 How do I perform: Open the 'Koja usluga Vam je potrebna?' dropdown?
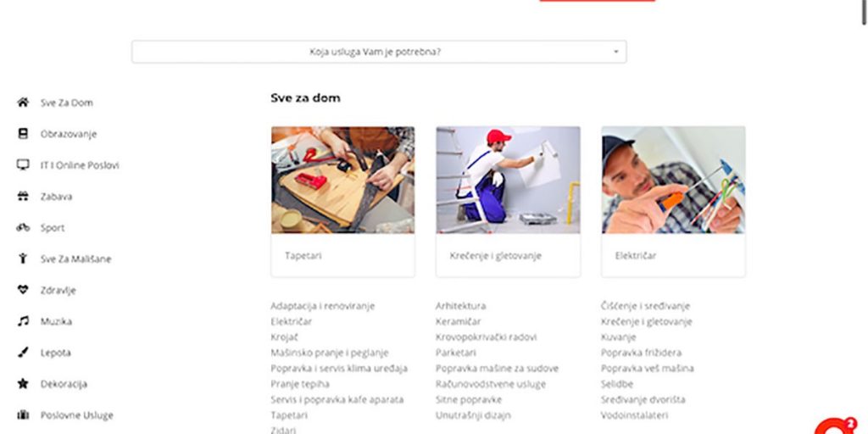(x=379, y=52)
